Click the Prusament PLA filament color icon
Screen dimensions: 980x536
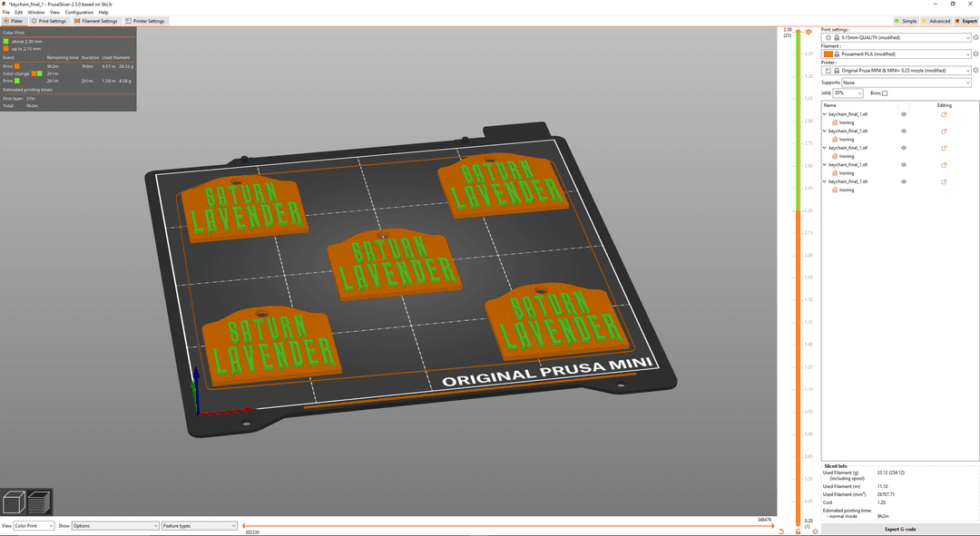point(829,54)
